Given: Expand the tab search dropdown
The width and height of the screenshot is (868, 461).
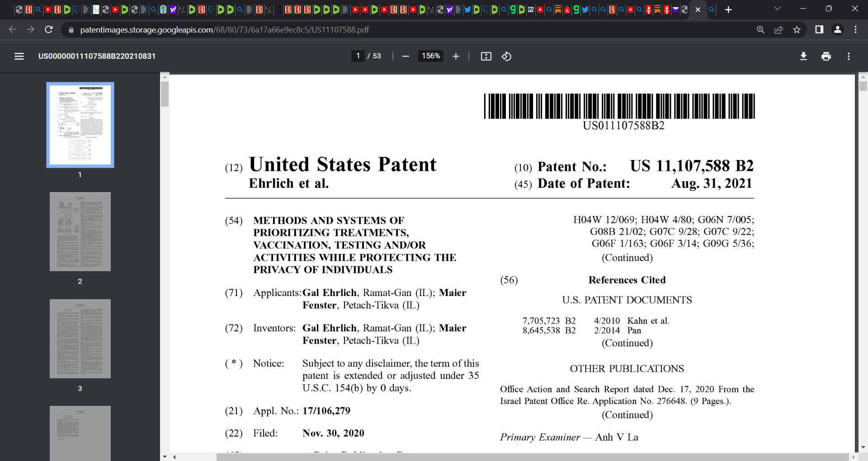Looking at the screenshot, I should pos(777,9).
